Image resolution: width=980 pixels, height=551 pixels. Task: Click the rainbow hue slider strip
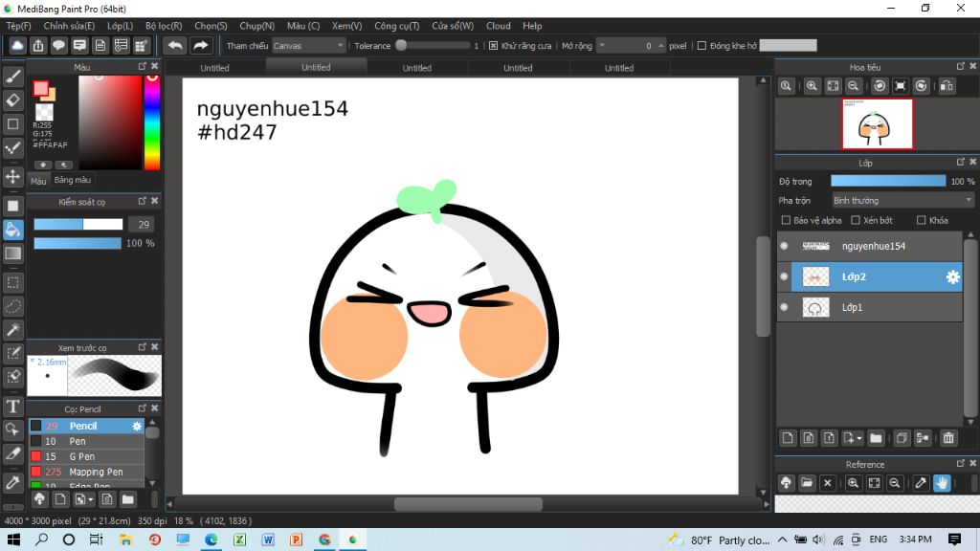coord(151,124)
